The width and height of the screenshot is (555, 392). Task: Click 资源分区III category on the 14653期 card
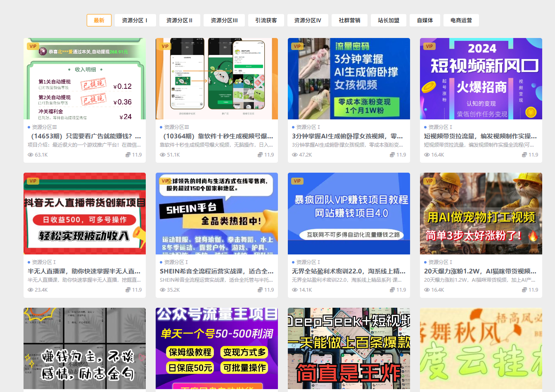coord(44,127)
